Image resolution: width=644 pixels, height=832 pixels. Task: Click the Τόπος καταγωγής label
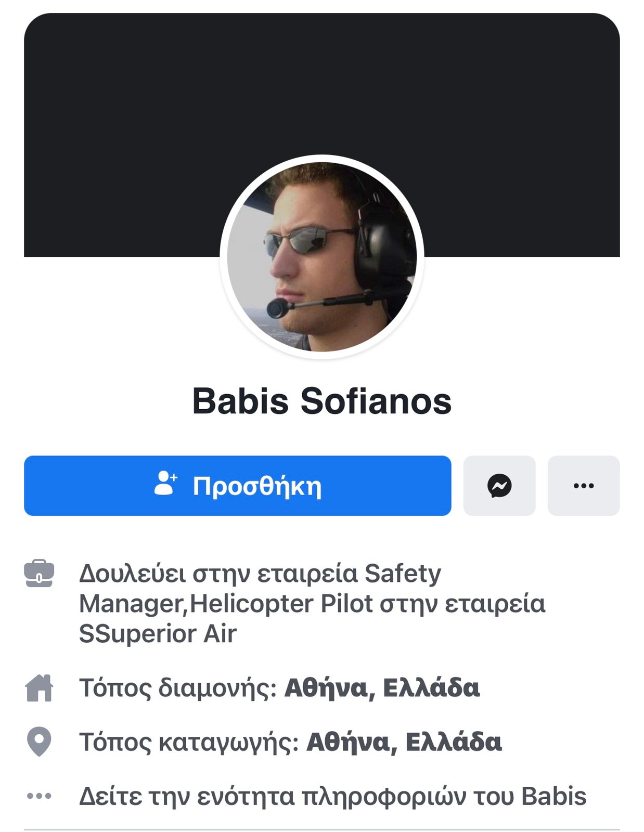coord(189,742)
